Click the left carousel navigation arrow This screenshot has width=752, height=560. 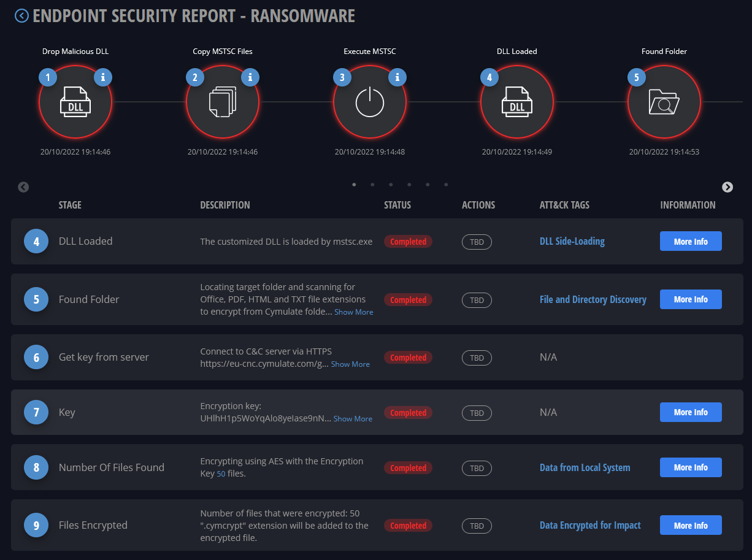pyautogui.click(x=23, y=187)
